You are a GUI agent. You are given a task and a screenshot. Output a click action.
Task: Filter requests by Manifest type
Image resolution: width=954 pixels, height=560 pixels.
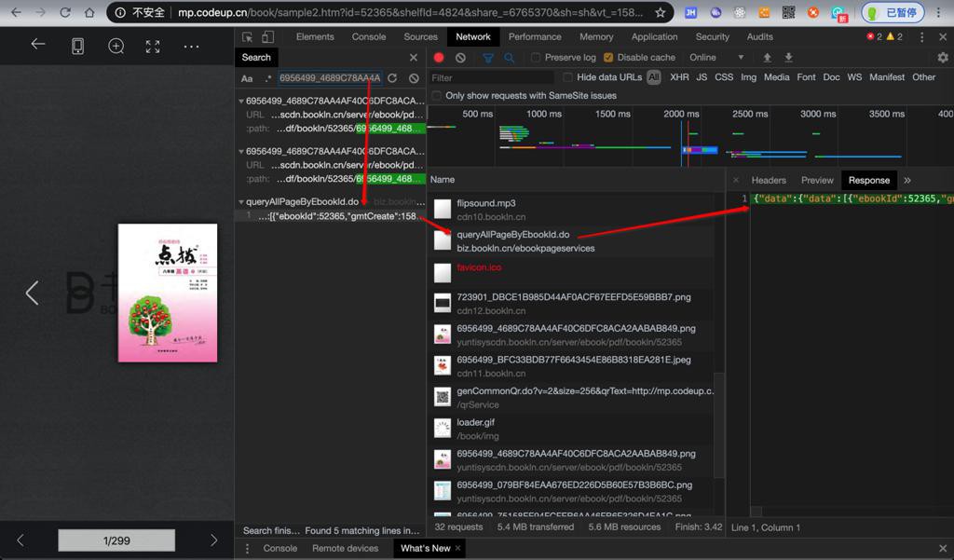(x=887, y=77)
